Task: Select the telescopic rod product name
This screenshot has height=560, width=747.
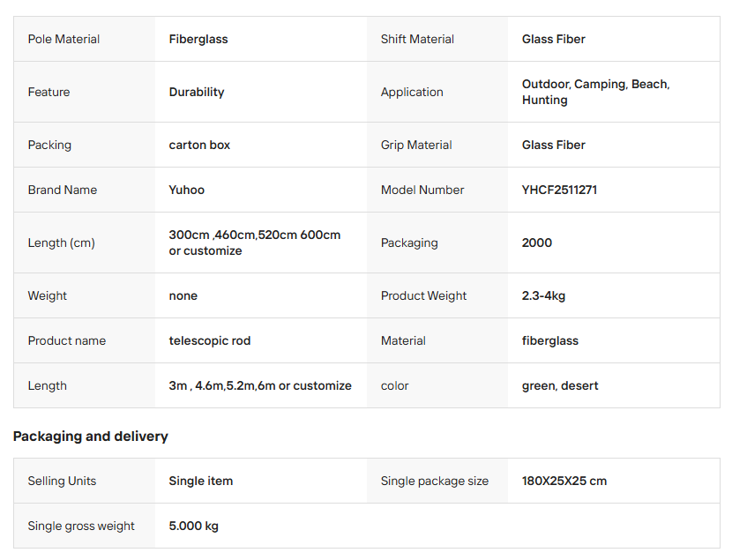Action: pyautogui.click(x=210, y=340)
